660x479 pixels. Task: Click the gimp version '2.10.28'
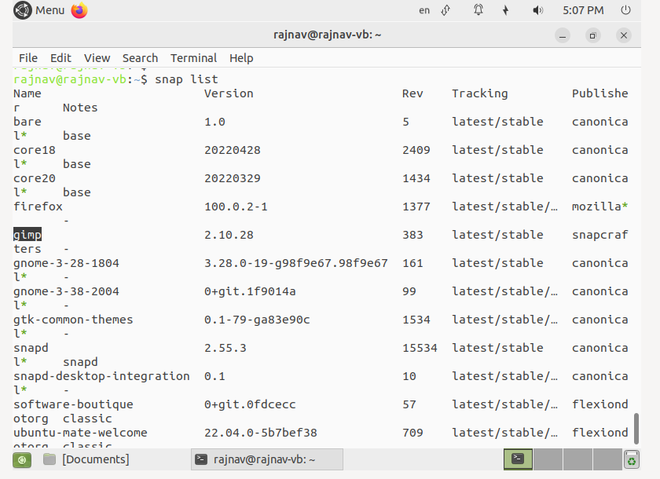229,235
